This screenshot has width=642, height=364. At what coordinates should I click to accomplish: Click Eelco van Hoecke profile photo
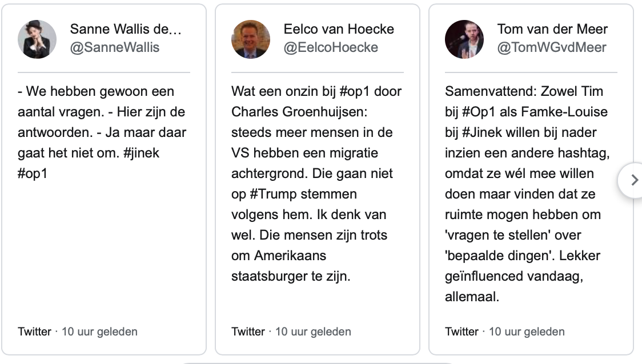251,39
